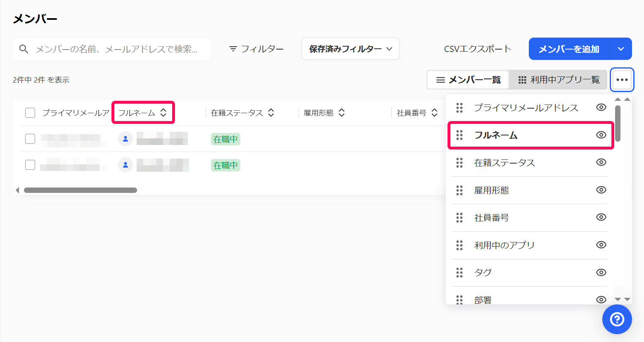Hide the 社員番号 column via eye icon

[601, 217]
